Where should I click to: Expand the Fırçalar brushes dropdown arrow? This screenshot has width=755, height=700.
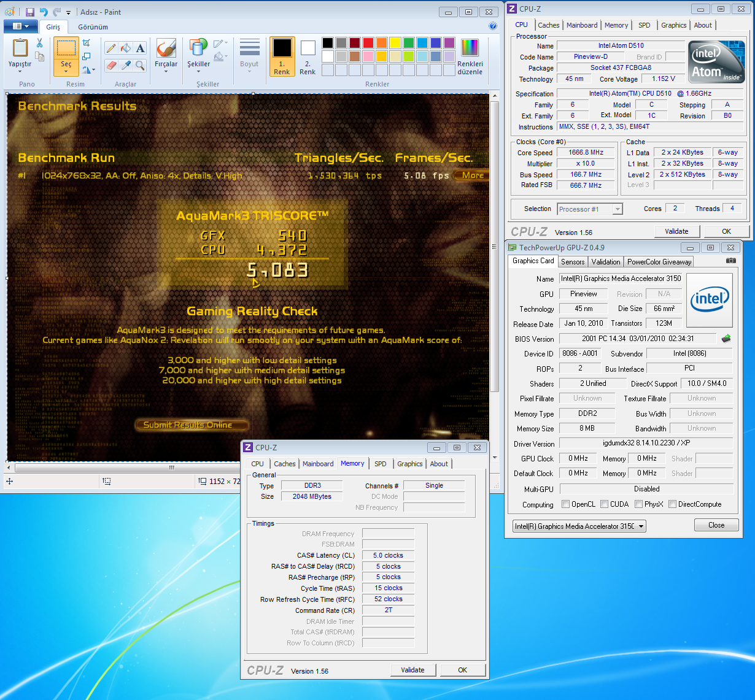(x=166, y=71)
